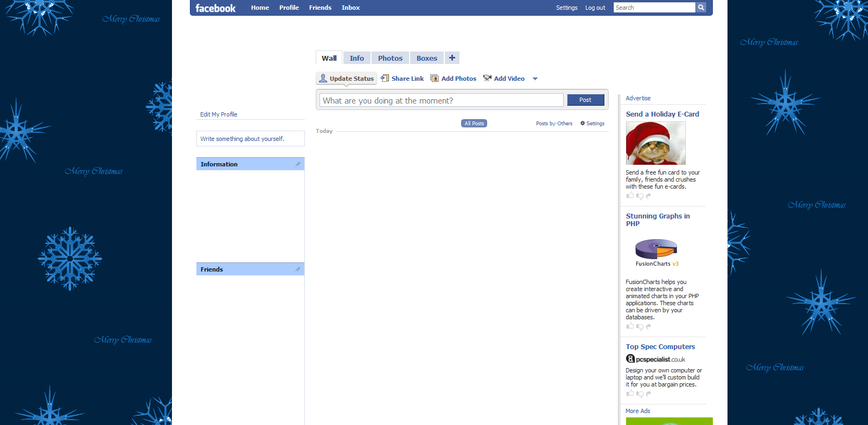Share the FusionCharts ad

[648, 327]
